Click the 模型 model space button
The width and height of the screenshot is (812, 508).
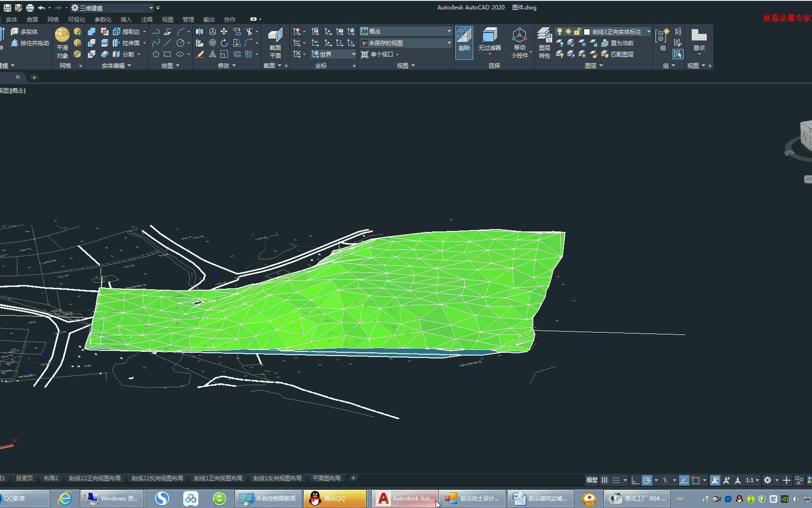pos(592,480)
